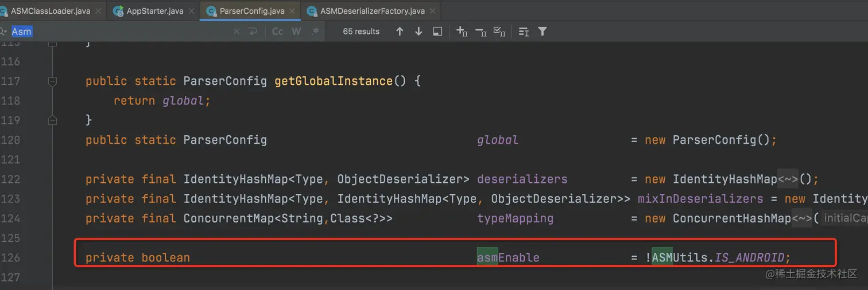Close the ParserConfig.java tab
This screenshot has height=290, width=868.
coord(292,11)
